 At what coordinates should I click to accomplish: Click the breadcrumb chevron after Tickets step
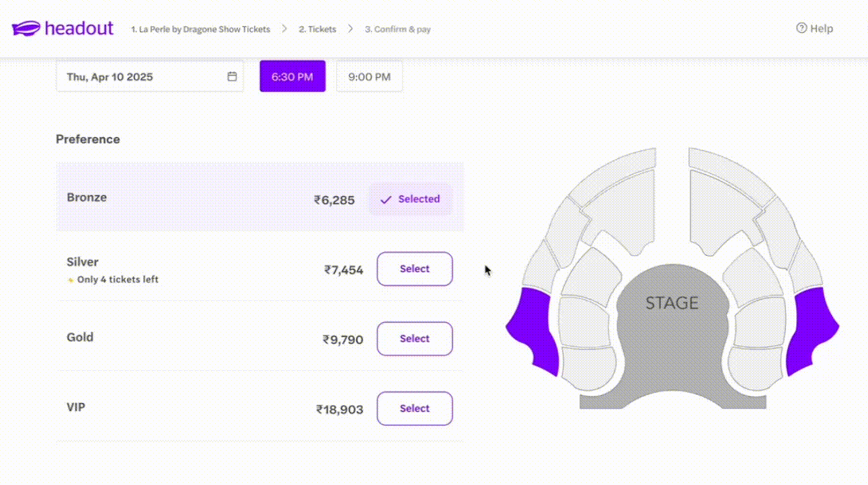pyautogui.click(x=350, y=29)
